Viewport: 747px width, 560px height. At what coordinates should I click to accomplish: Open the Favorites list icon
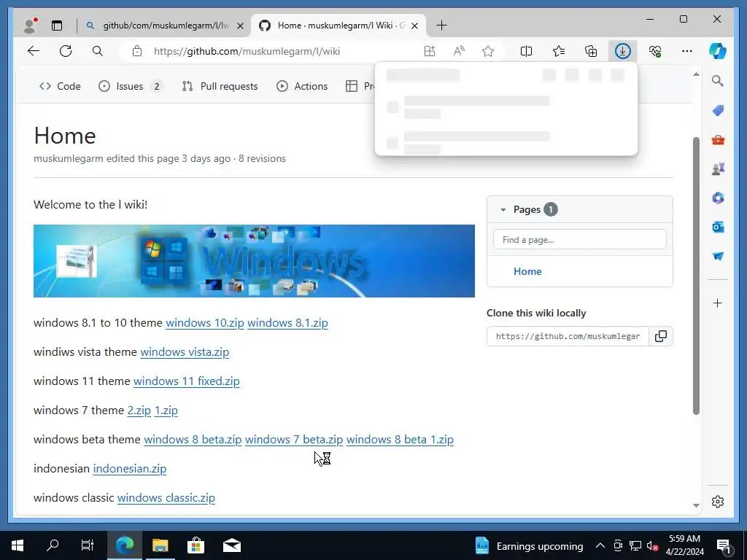(559, 51)
